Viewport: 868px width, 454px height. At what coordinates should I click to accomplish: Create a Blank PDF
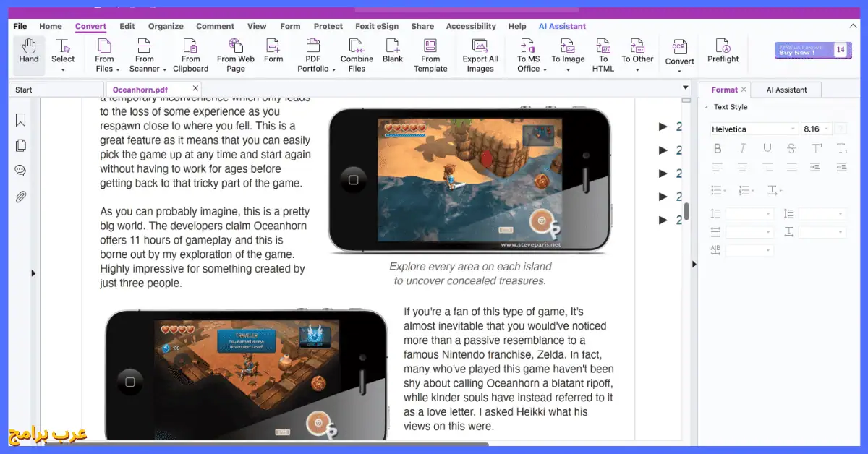[393, 51]
